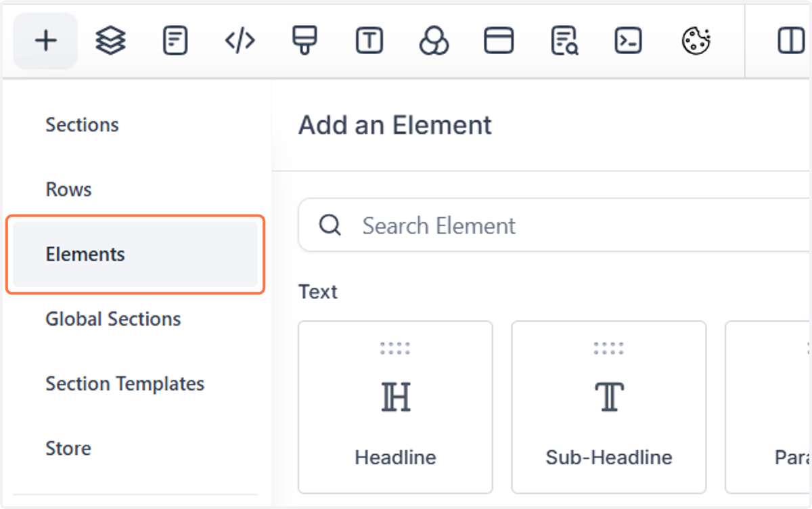Toggle the split panel layout icon
The image size is (812, 509).
790,41
